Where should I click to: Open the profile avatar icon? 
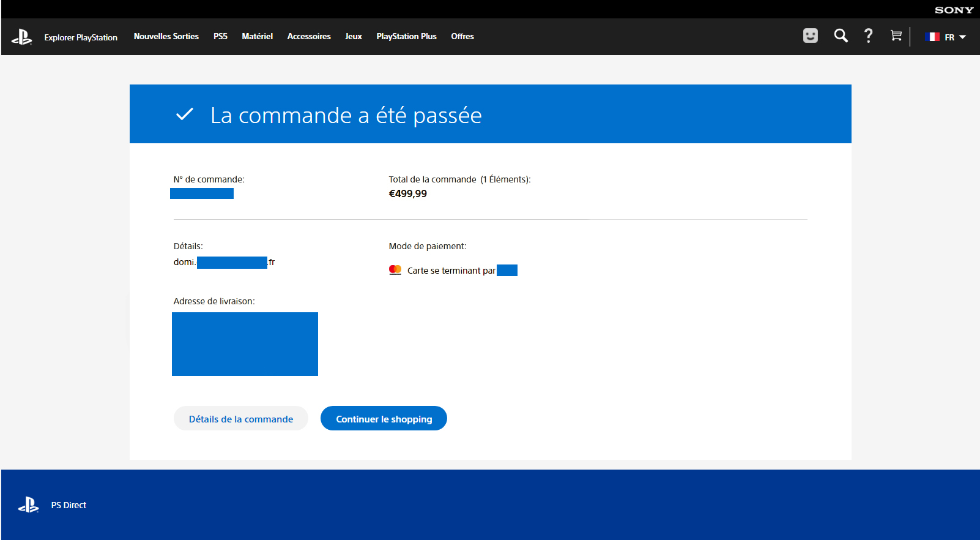[x=811, y=36]
